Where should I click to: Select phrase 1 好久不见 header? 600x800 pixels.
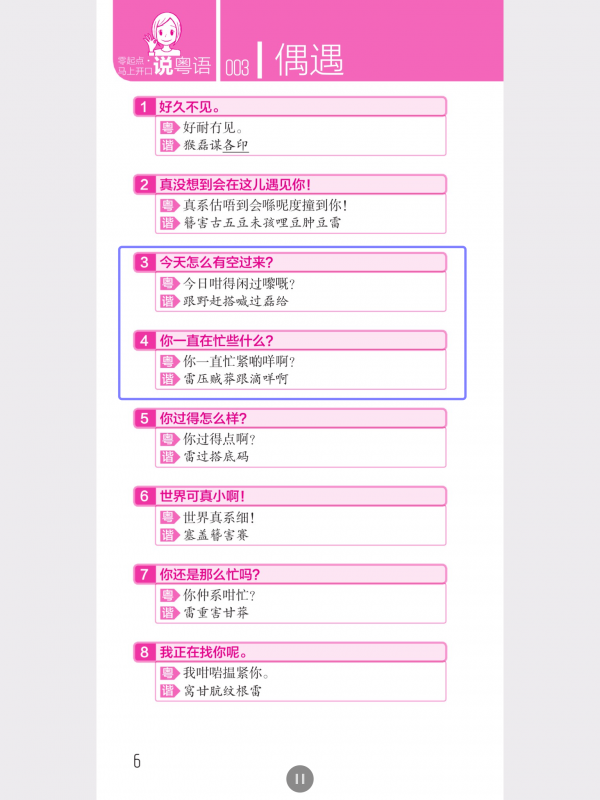290,107
